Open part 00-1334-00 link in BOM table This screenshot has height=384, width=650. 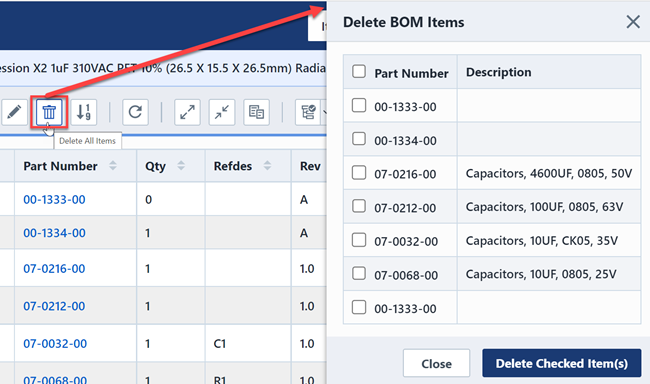[54, 233]
